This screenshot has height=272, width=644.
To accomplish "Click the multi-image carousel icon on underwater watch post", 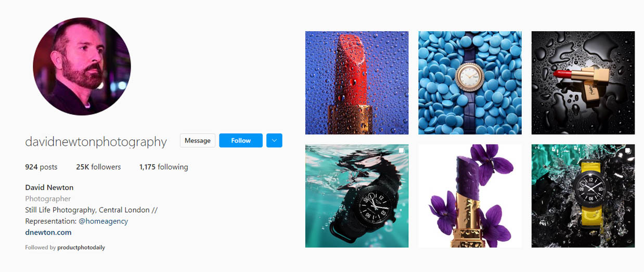I will pyautogui.click(x=402, y=151).
